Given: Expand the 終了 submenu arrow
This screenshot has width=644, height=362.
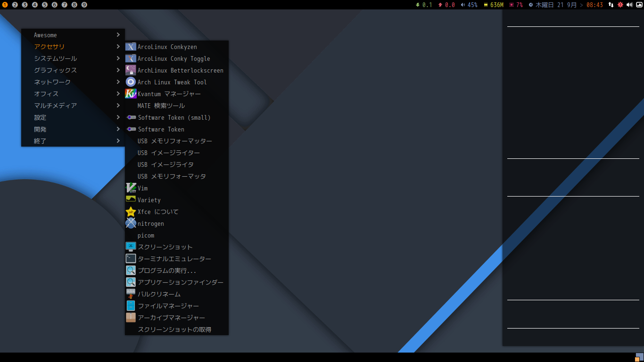Looking at the screenshot, I should point(118,141).
